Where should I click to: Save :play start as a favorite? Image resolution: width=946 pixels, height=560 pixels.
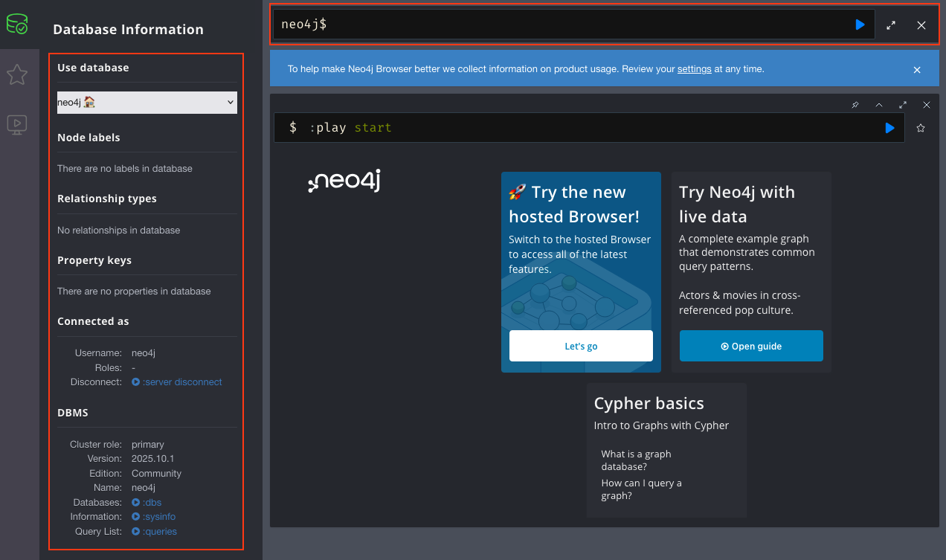pos(921,128)
